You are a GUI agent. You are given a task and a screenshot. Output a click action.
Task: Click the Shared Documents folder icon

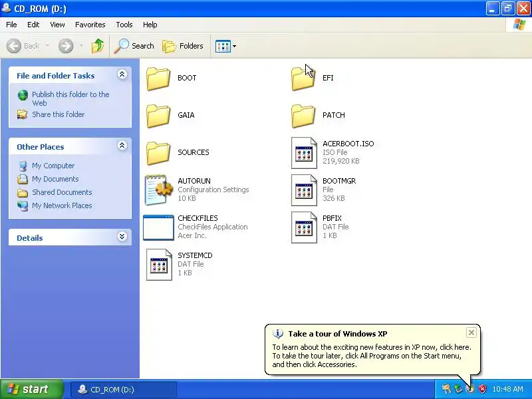(x=23, y=193)
